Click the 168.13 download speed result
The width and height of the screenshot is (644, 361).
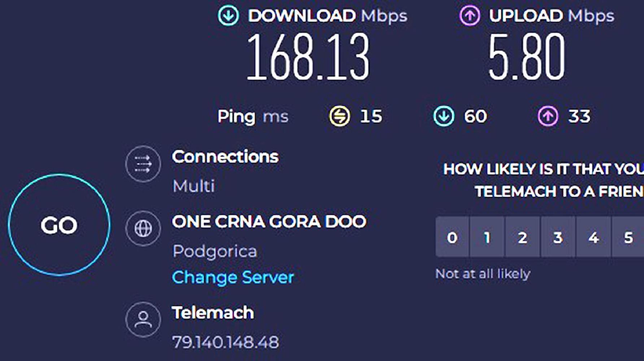pos(308,56)
